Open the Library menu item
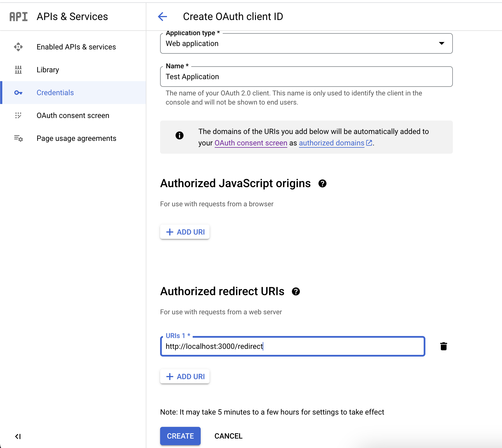This screenshot has height=448, width=502. [48, 70]
